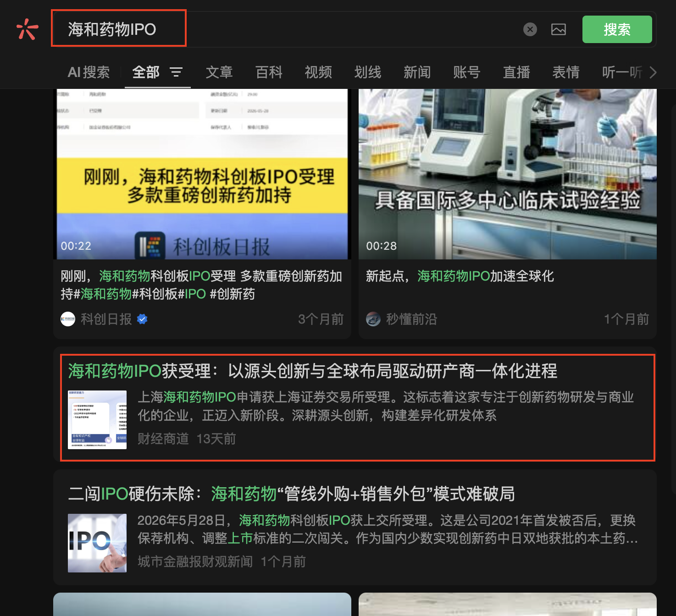Open the video title 新起点，海和药物IPO加速全球化
Viewport: 676px width, 616px height.
point(460,276)
